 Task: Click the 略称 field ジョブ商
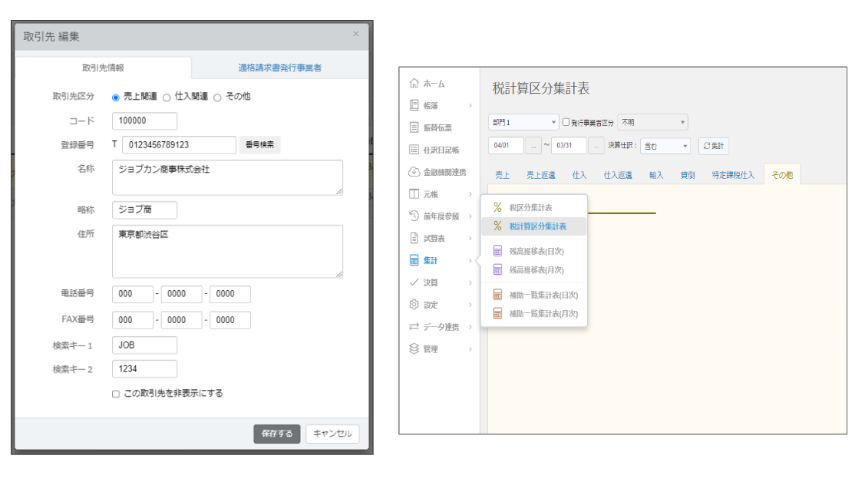point(144,210)
